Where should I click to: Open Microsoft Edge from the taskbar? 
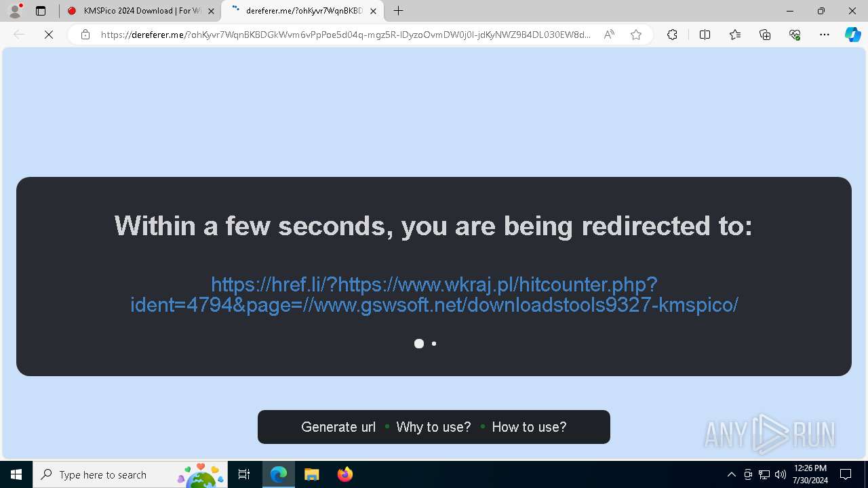click(279, 474)
